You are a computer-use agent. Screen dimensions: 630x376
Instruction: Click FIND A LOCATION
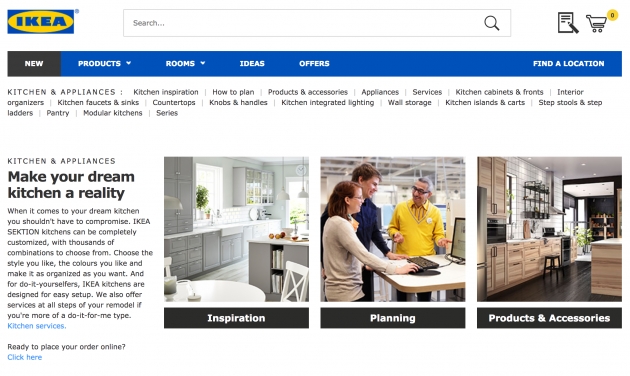[569, 63]
